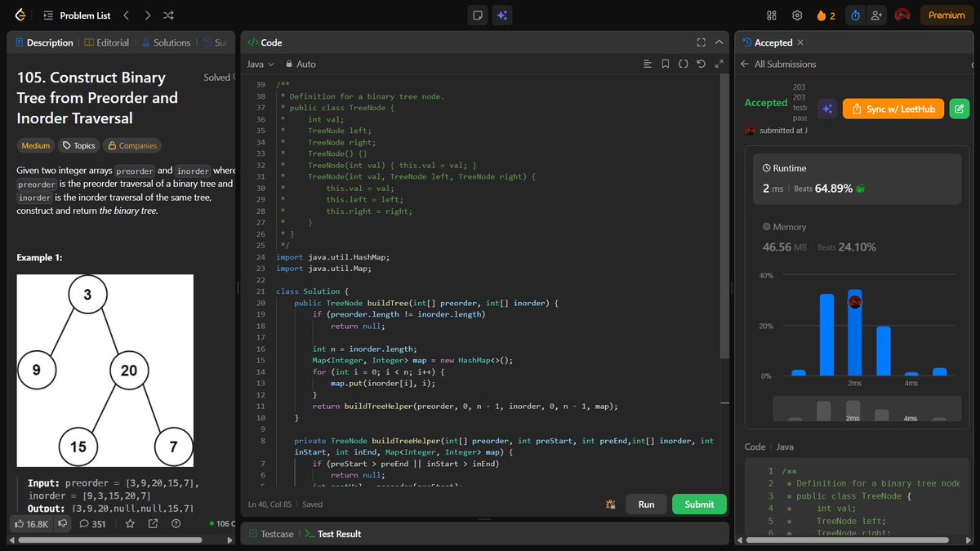Click the green write-solution edit button

(959, 109)
